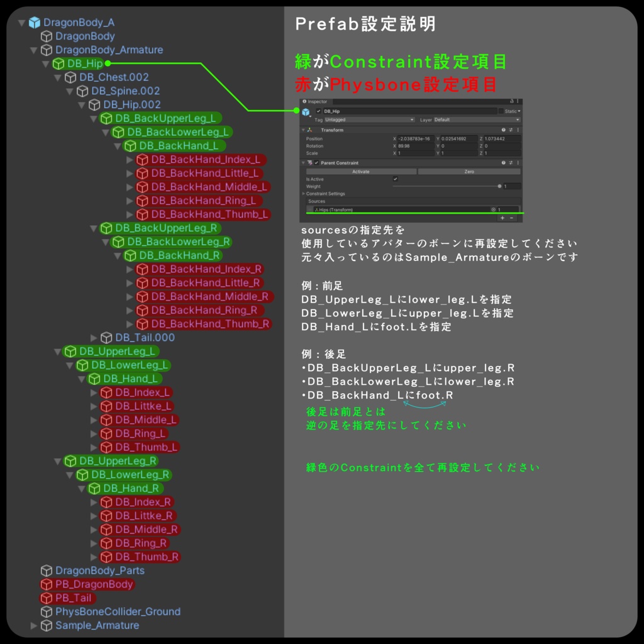
Task: Click the Inspector lock icon
Action: coord(512,101)
